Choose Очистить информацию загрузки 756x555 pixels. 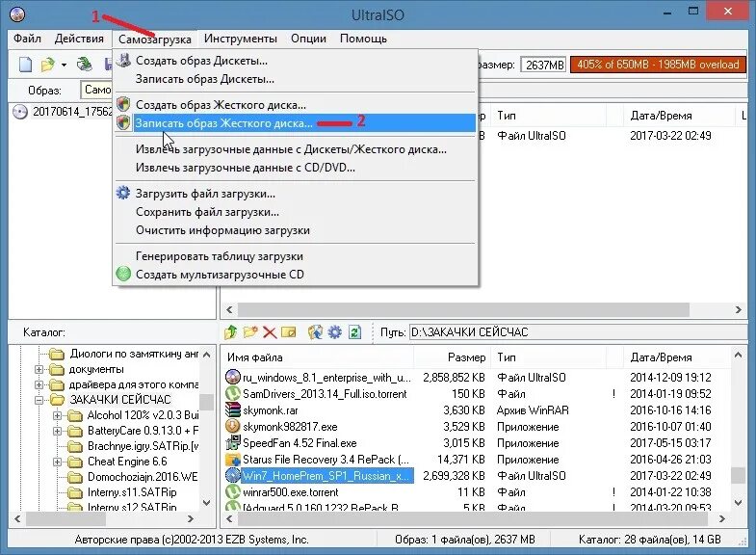pyautogui.click(x=296, y=230)
